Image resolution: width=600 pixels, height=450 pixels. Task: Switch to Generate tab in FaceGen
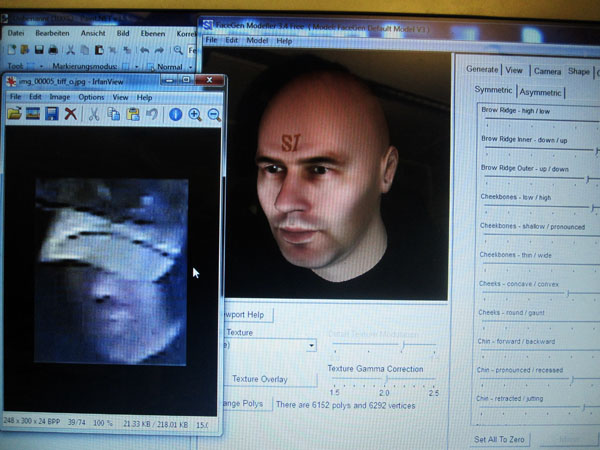tap(482, 69)
